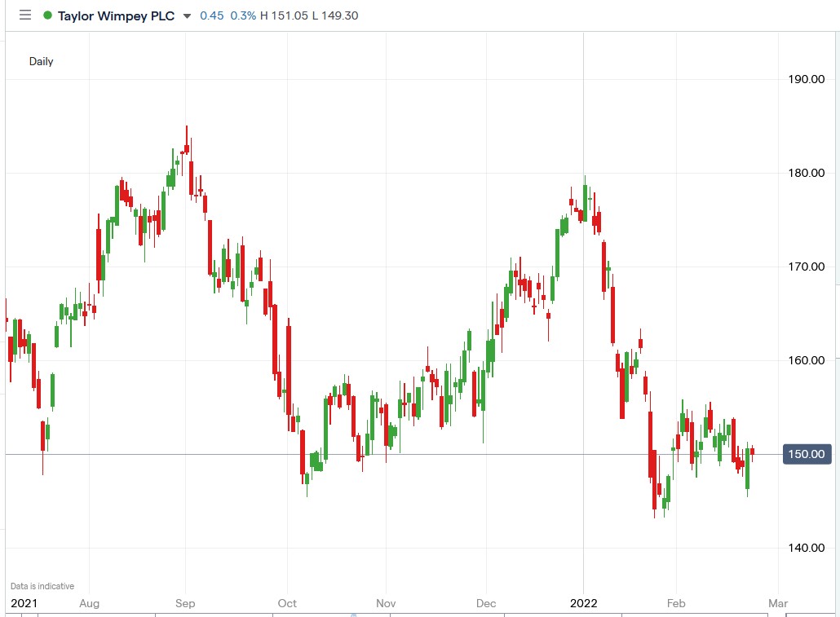Screen dimensions: 840x617
Task: Click the 0.3% percentage change value
Action: 244,15
